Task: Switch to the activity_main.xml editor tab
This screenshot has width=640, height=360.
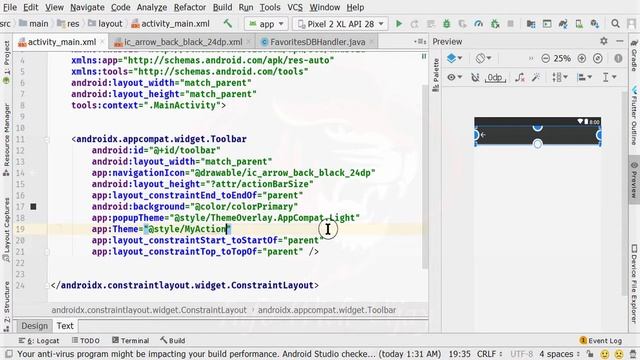Action: point(61,42)
